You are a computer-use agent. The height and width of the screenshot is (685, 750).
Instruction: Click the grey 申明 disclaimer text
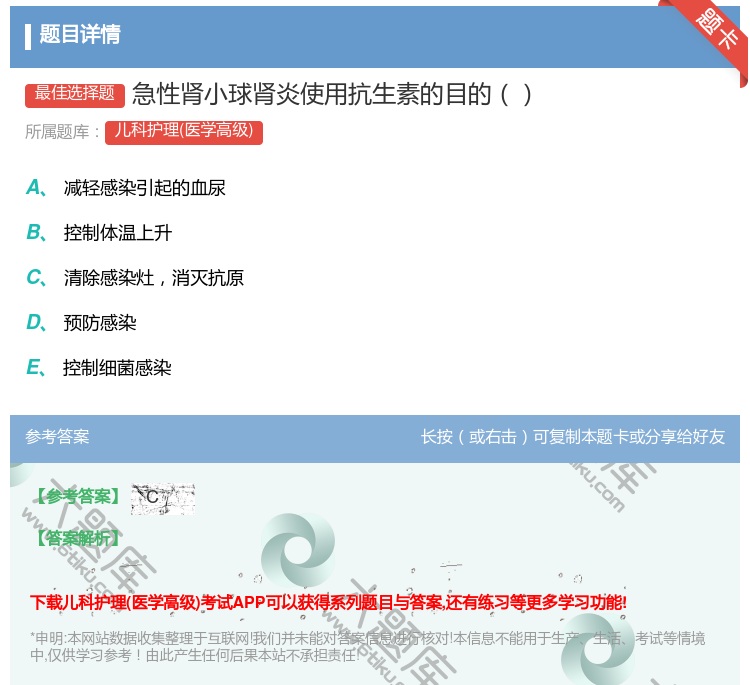tap(367, 647)
